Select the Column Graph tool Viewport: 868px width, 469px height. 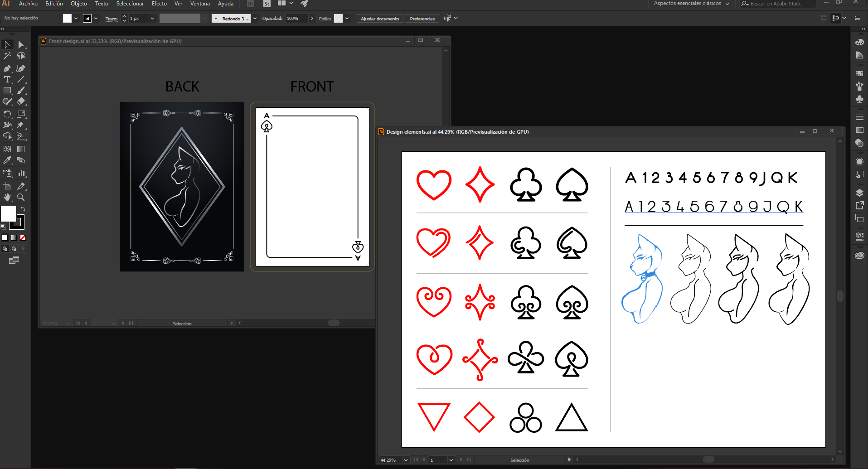coord(21,173)
